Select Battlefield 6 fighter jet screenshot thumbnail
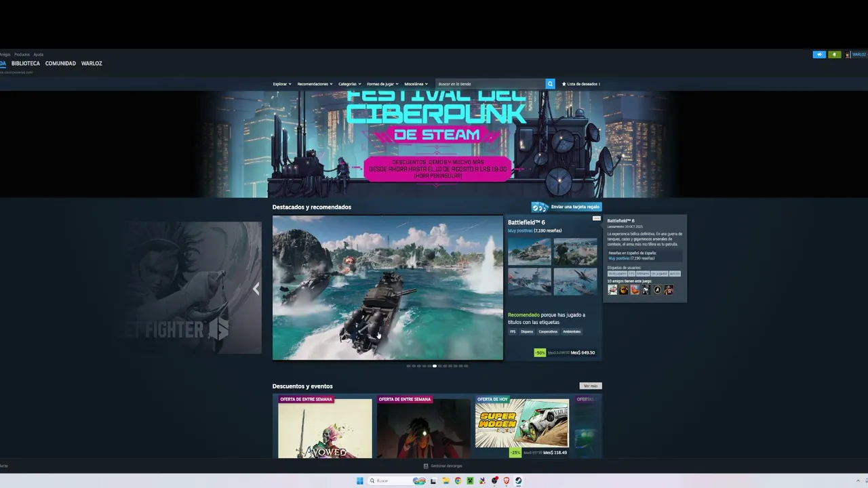 point(575,281)
